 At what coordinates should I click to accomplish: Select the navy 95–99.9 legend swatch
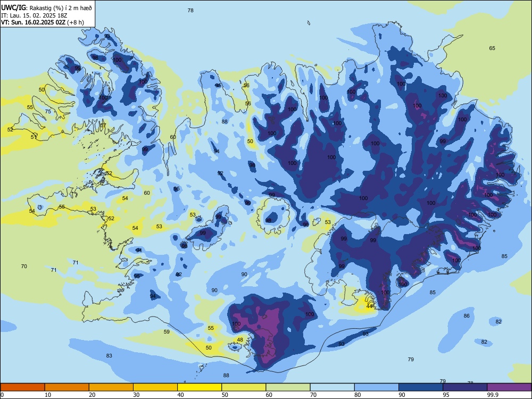465,387
